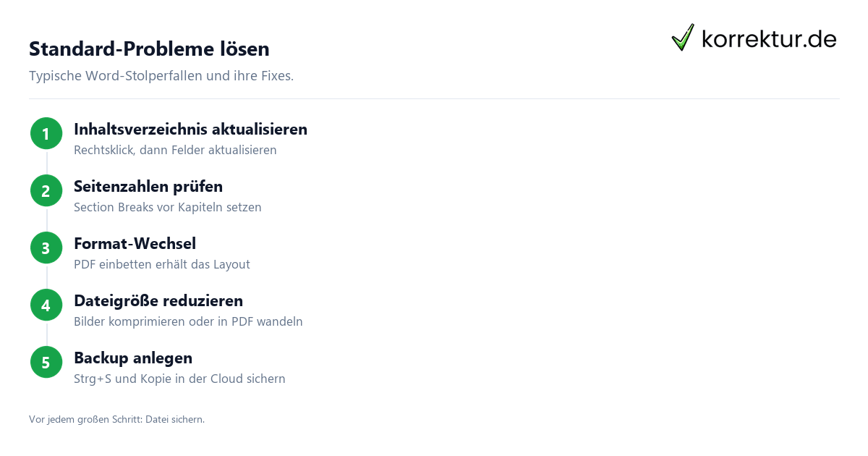Open the Backup anlegen heading

click(133, 358)
